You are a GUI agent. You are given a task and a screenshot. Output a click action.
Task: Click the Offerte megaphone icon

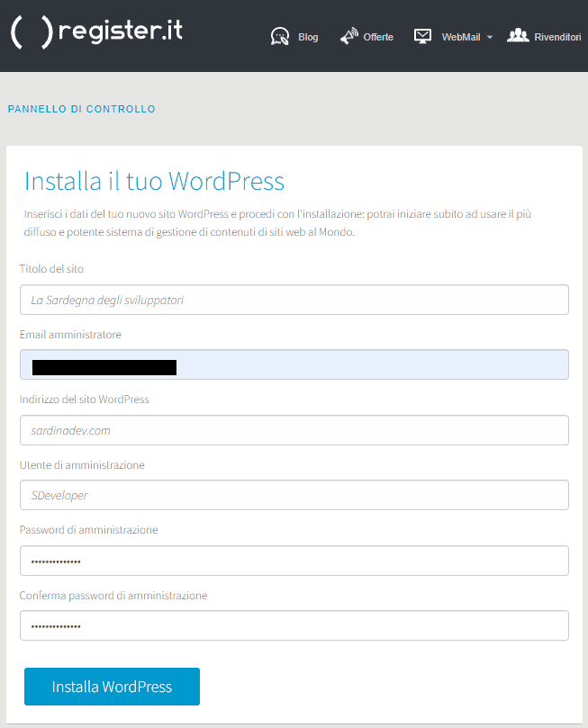click(348, 37)
